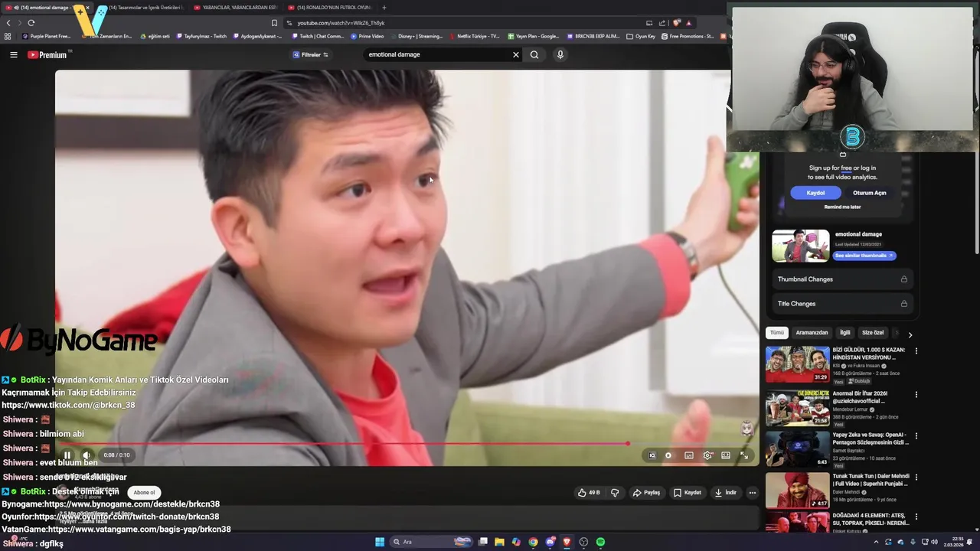
Task: Select the Aramanızdan filter chip
Action: (812, 333)
